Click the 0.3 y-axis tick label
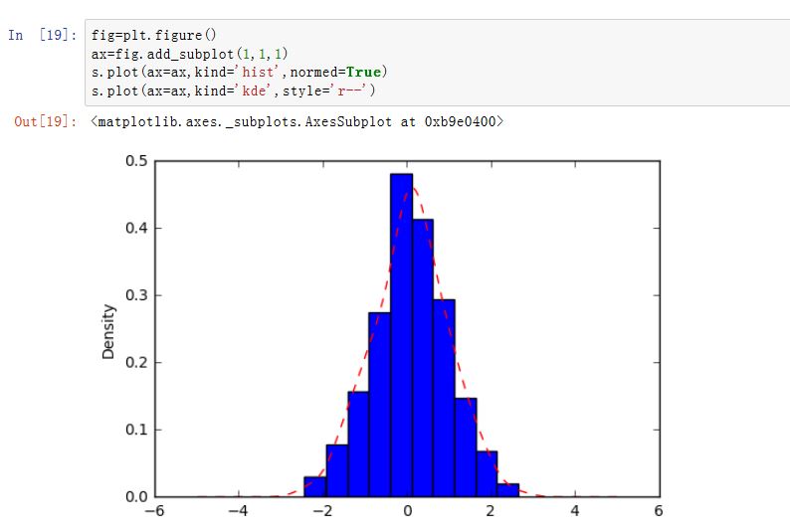The image size is (790, 532). (135, 295)
